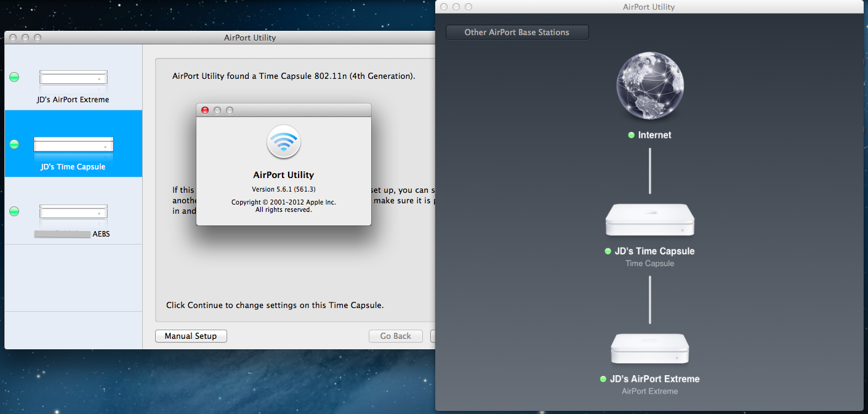The height and width of the screenshot is (414, 868).
Task: Click JD's Time Capsule label in dark window
Action: click(x=654, y=251)
